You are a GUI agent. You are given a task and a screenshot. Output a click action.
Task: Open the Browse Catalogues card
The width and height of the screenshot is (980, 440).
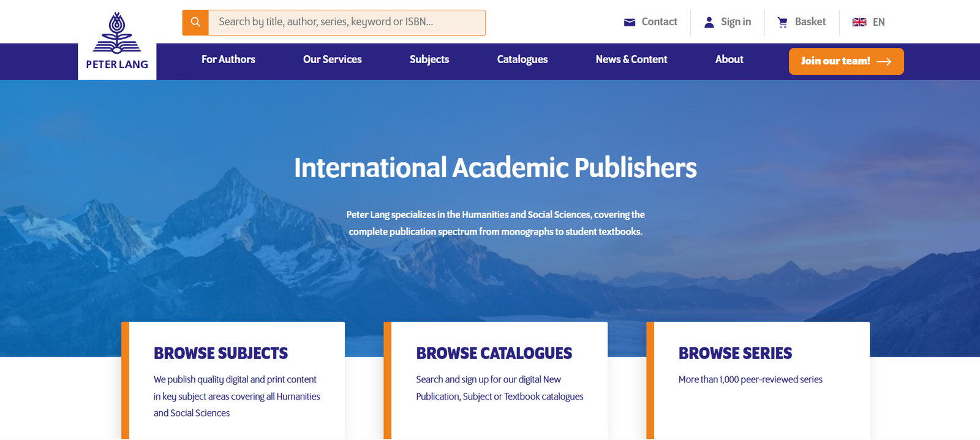click(x=494, y=354)
